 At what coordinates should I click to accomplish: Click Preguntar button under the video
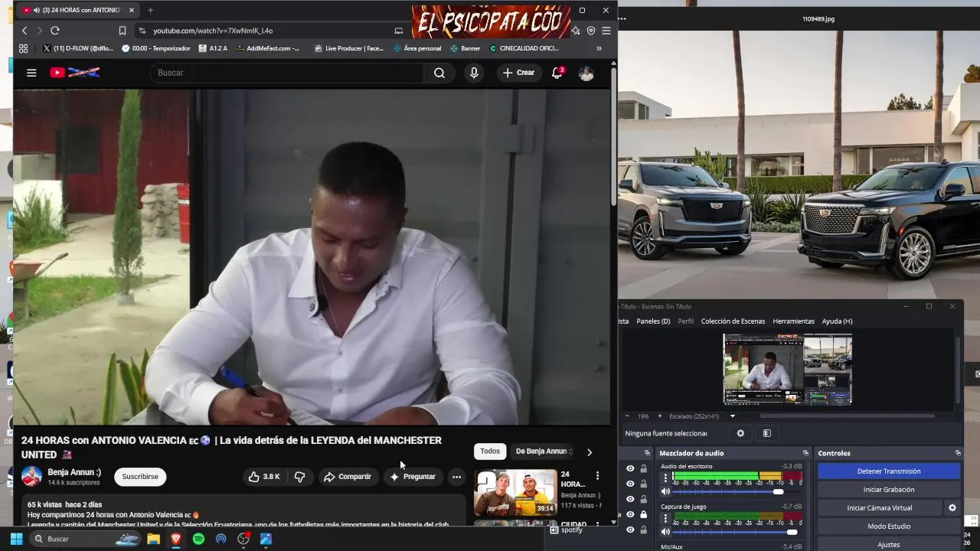(413, 477)
